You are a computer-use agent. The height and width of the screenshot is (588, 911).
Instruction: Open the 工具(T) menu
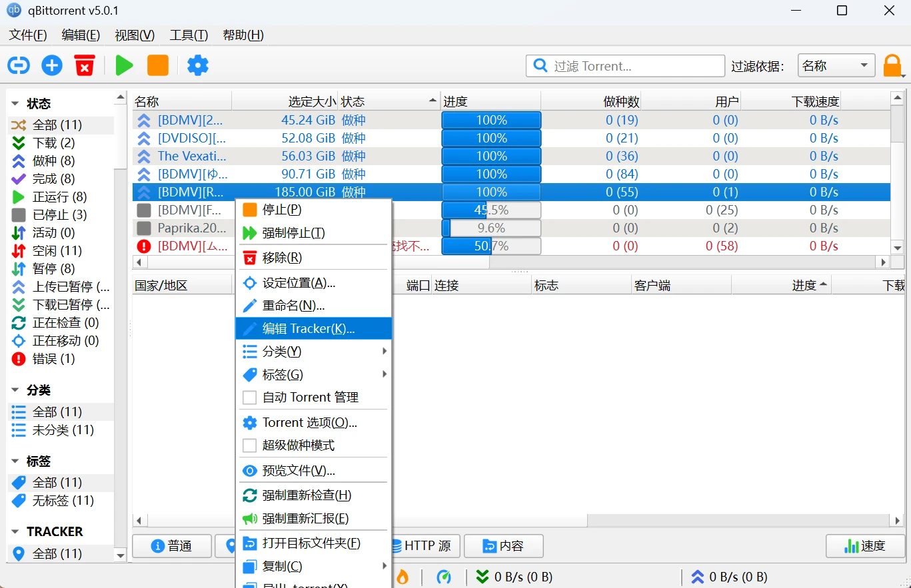[x=189, y=35]
